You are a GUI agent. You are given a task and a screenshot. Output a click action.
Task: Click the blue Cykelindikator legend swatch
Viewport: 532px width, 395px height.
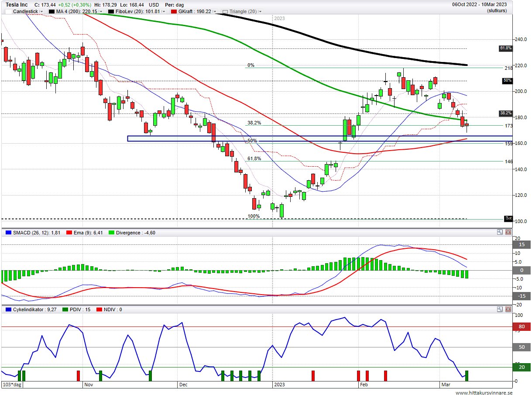tap(8, 309)
